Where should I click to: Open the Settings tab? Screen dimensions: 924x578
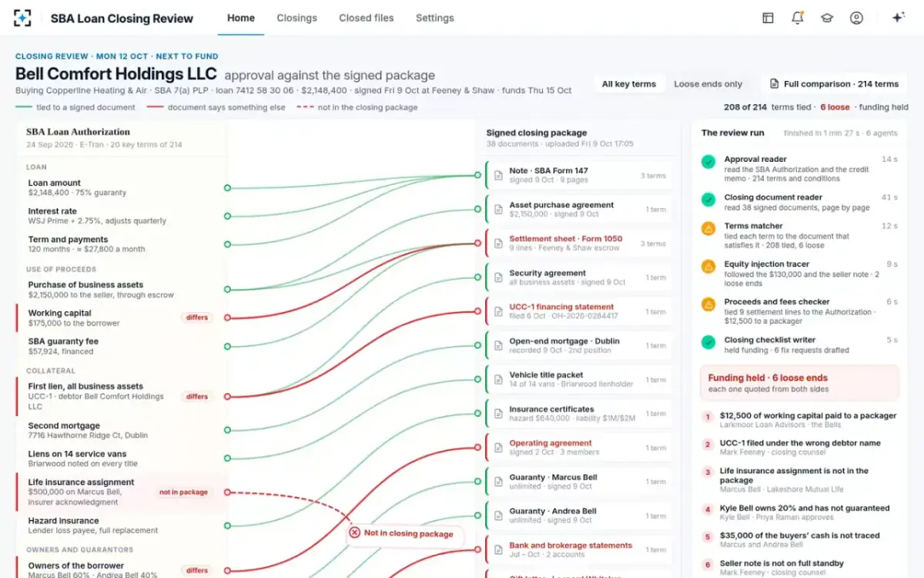coord(435,18)
